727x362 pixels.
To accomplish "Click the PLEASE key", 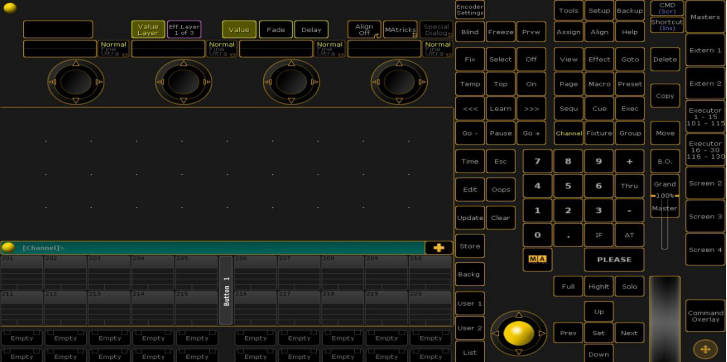I will click(614, 260).
